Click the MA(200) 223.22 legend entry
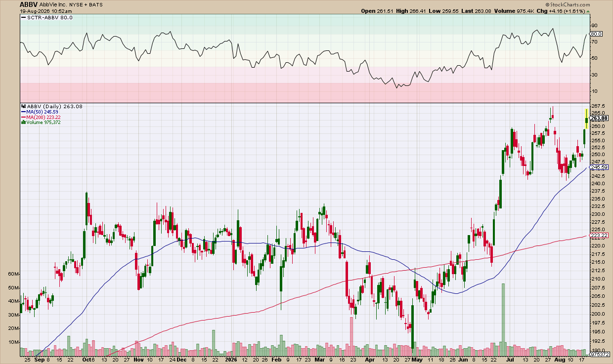Viewport: 613px width, 364px height. pyautogui.click(x=41, y=117)
